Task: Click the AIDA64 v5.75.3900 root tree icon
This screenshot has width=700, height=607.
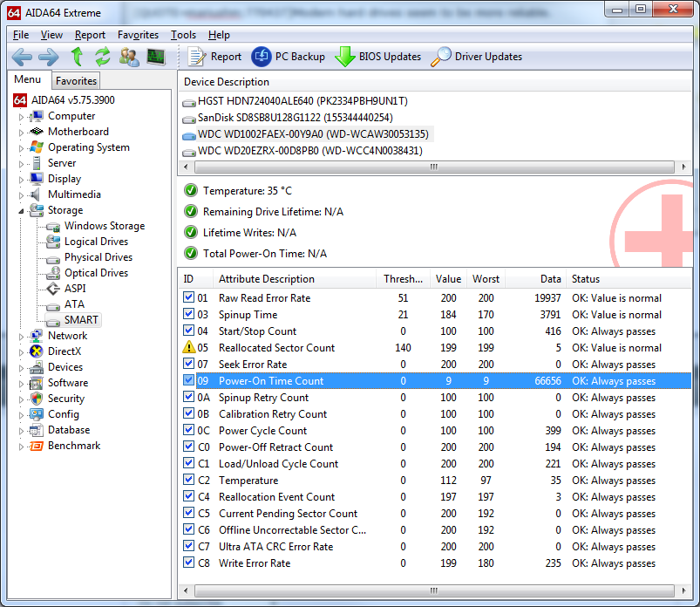Action: tap(20, 100)
